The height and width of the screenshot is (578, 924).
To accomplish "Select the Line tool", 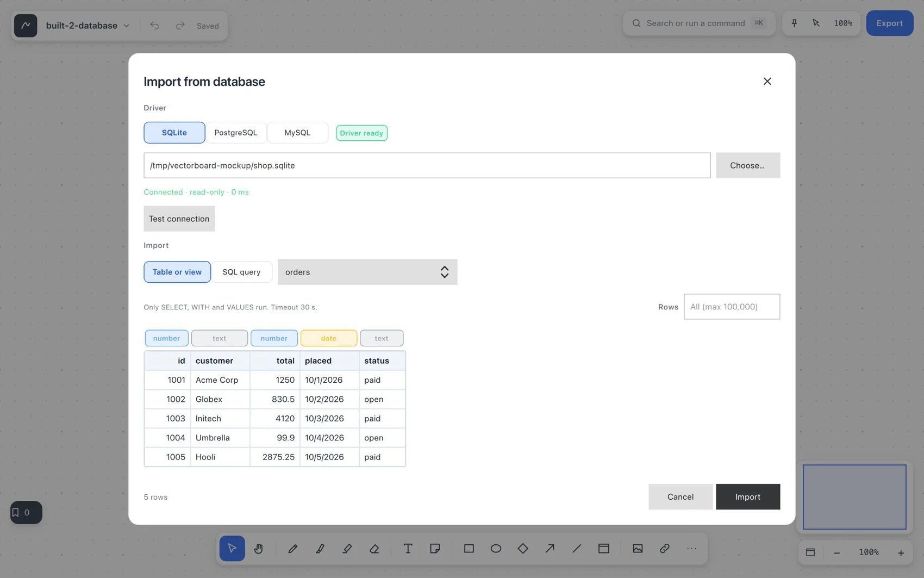I will pyautogui.click(x=577, y=548).
